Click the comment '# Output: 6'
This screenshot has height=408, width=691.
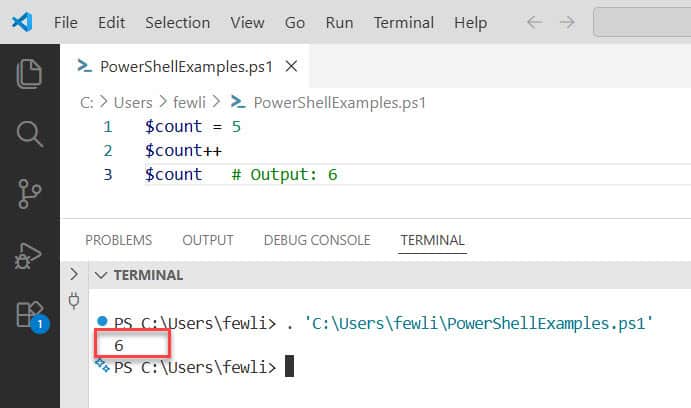284,174
